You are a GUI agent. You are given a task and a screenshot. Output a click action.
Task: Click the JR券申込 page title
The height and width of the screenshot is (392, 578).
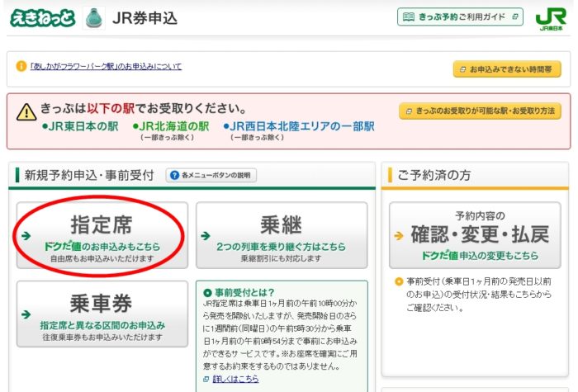click(x=144, y=18)
